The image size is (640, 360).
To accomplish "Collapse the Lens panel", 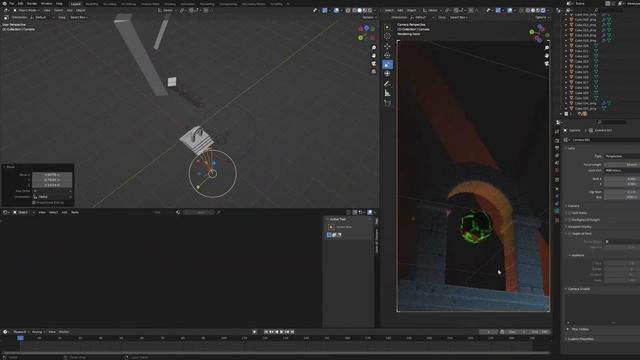I will [x=571, y=148].
